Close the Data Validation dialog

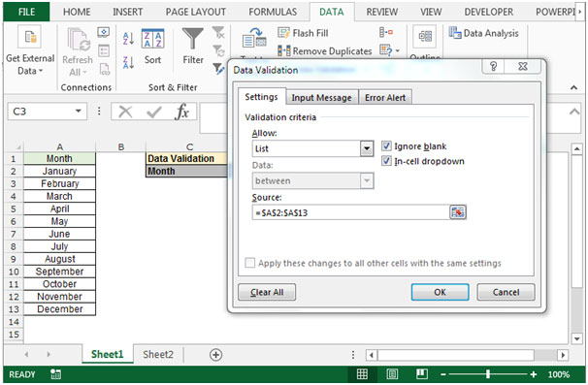(x=523, y=66)
